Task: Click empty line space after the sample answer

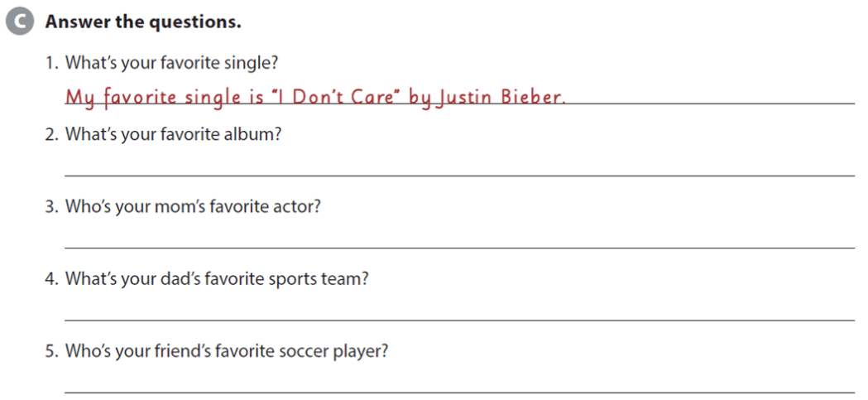Action: (x=712, y=98)
